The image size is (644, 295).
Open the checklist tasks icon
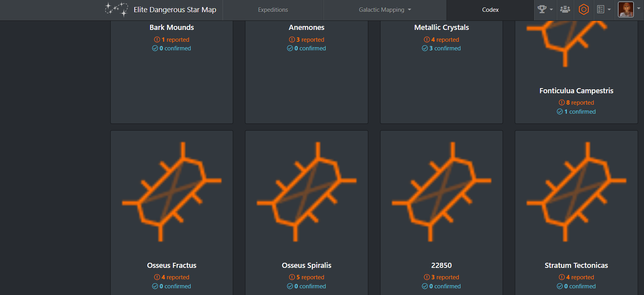coord(601,9)
